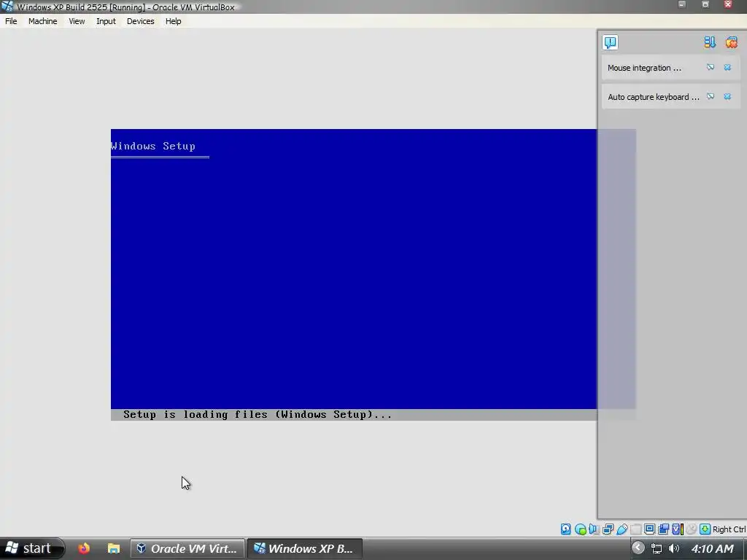
Task: Expand the Auto capture keyboard message text
Action: 653,97
